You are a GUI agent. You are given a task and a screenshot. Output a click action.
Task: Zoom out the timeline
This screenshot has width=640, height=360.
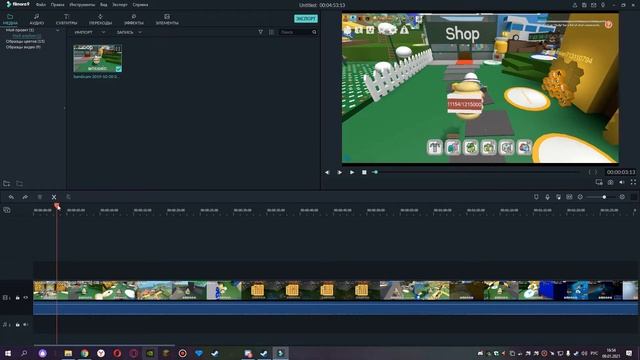(580, 197)
